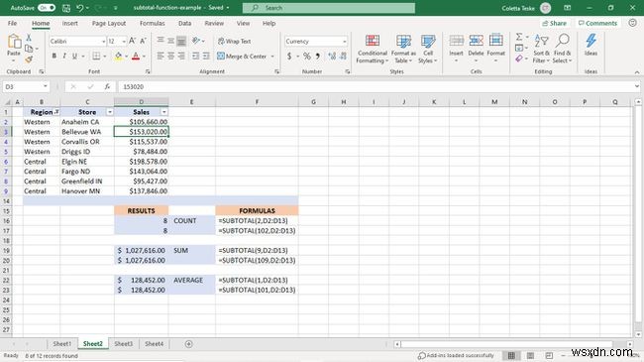Toggle the AutoSave switch
Screen dimensions: 644x362
click(47, 8)
